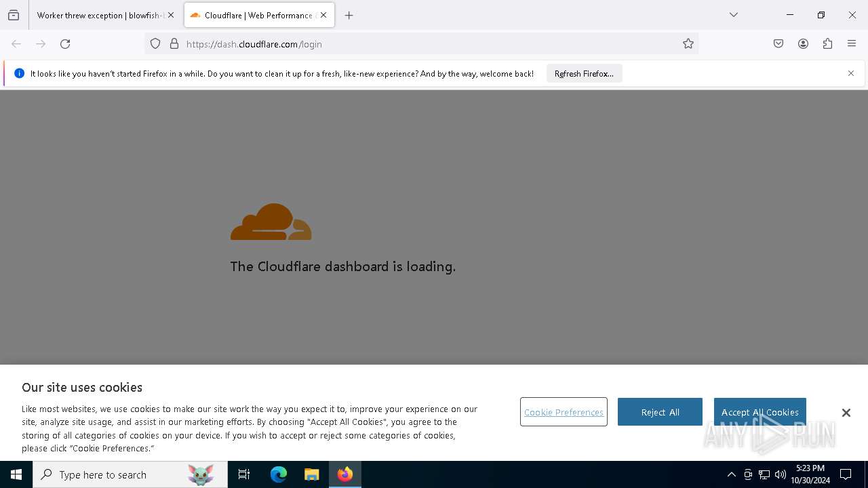Close the Worker threw exception tab
The image size is (868, 488).
[171, 15]
